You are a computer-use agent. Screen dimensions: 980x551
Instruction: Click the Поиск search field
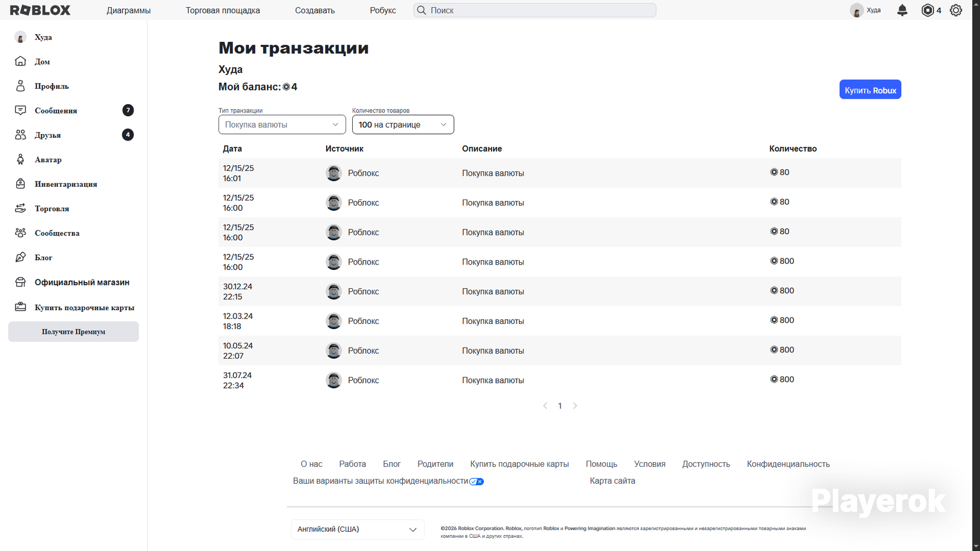535,10
